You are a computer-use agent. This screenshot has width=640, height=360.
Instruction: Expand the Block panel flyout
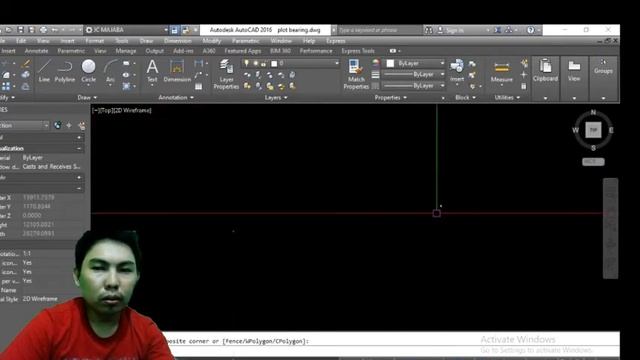coord(465,98)
